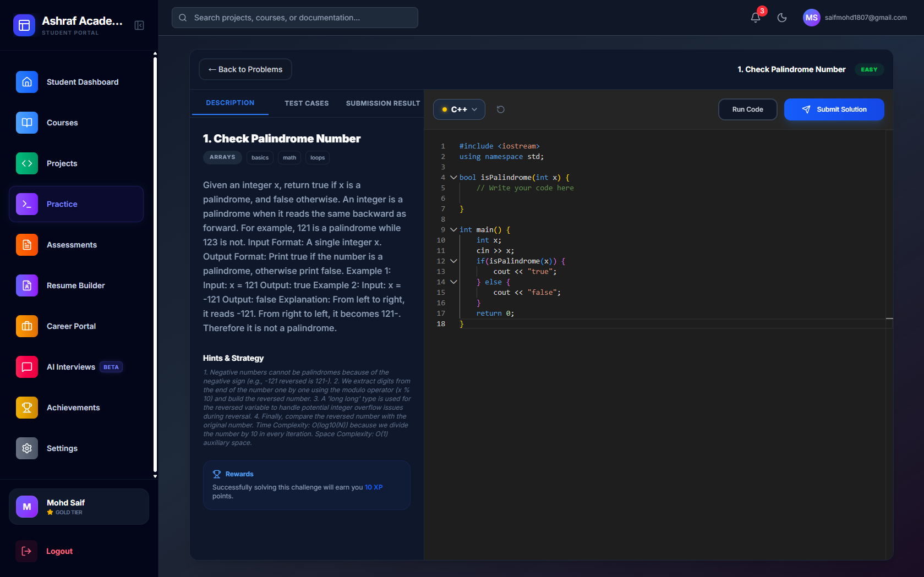Click the search magnifier icon
This screenshot has height=577, width=924.
(x=183, y=18)
